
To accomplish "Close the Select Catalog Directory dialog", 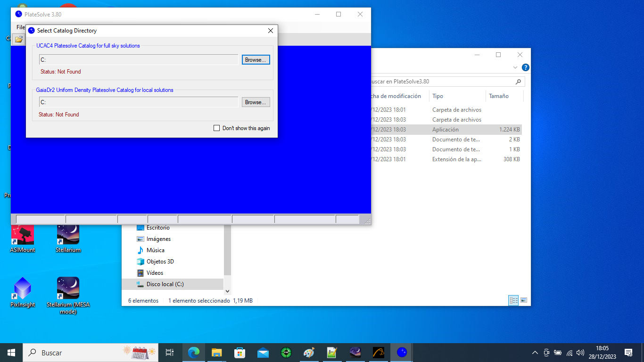I will click(x=271, y=31).
